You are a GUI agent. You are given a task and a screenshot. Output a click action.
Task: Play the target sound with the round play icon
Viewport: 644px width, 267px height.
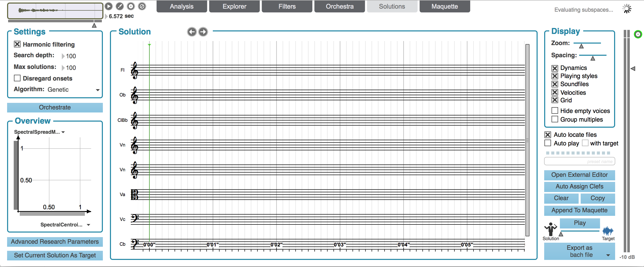coord(109,6)
